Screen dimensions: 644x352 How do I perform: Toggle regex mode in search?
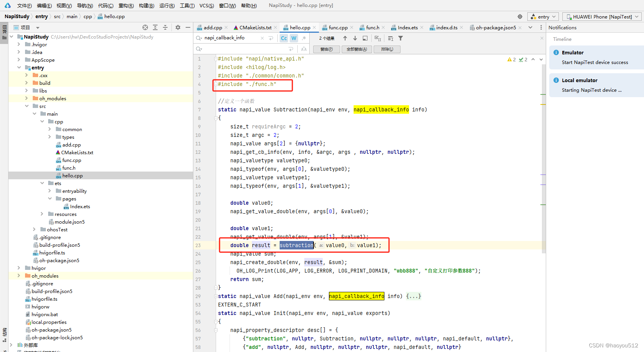pos(304,38)
